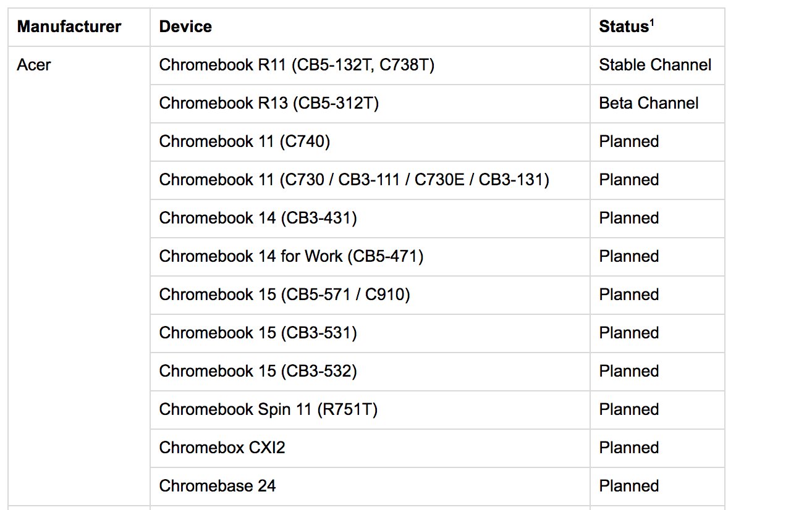Click the Chromebook 15 (CB3-531) entry

258,333
